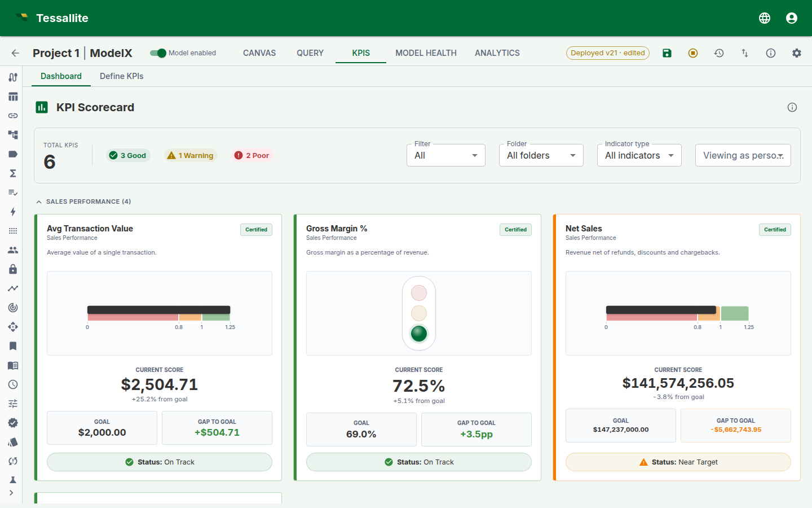812x508 pixels.
Task: Open the label tag icon in sidebar
Action: (x=13, y=154)
